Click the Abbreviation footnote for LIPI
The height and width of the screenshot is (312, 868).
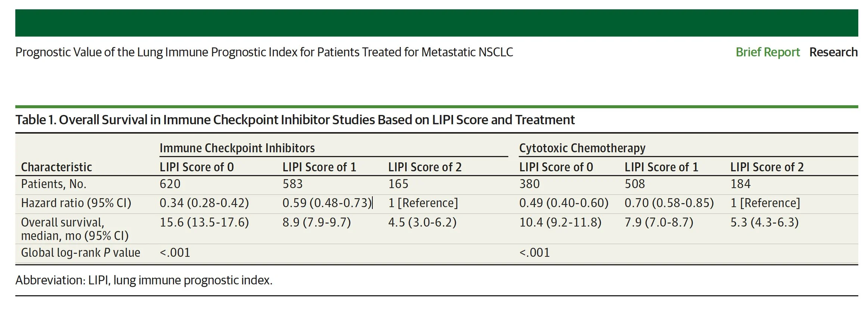tap(144, 280)
